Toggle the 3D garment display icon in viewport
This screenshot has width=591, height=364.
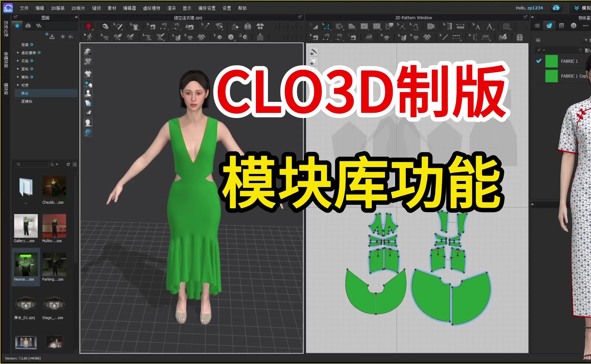pos(88,74)
